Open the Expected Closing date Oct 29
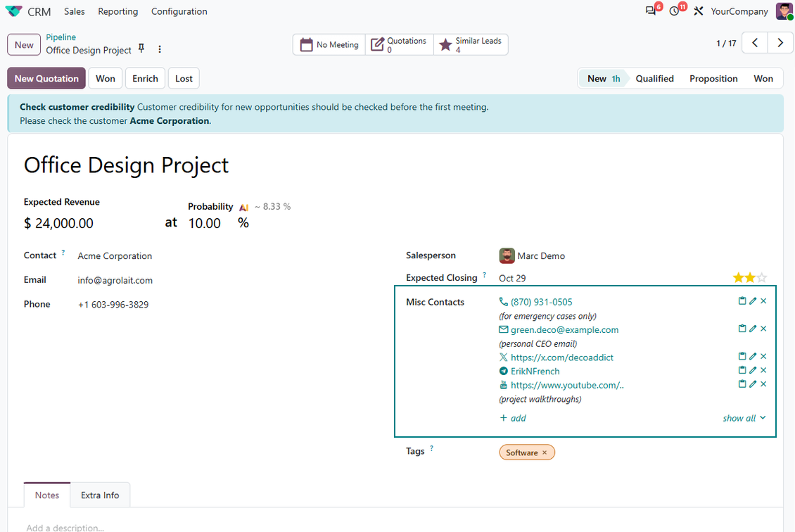795x532 pixels. tap(512, 278)
